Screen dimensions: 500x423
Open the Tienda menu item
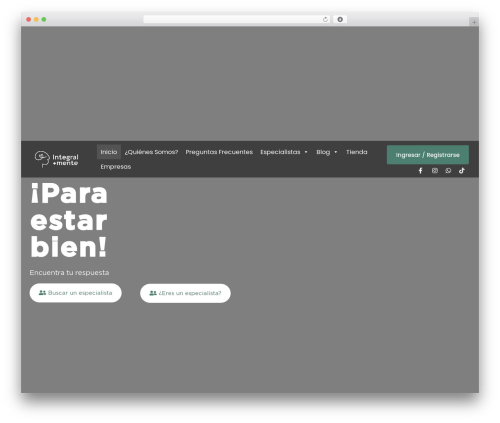point(357,152)
